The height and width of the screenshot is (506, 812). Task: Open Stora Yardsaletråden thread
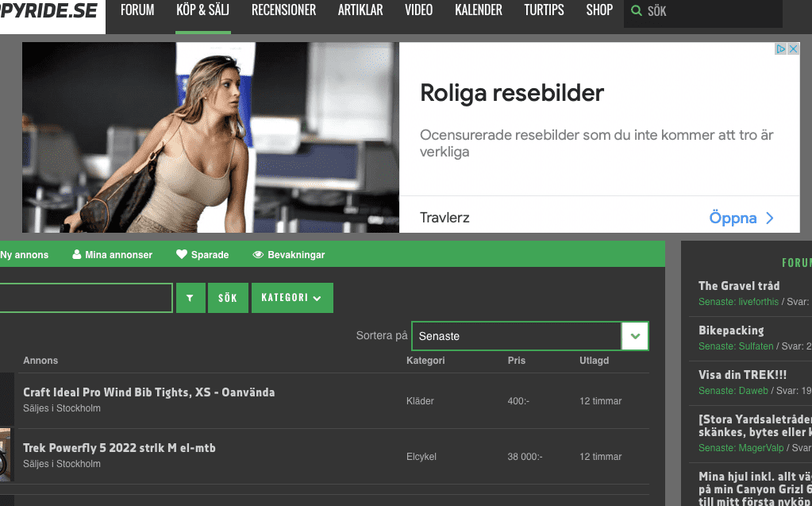point(755,425)
